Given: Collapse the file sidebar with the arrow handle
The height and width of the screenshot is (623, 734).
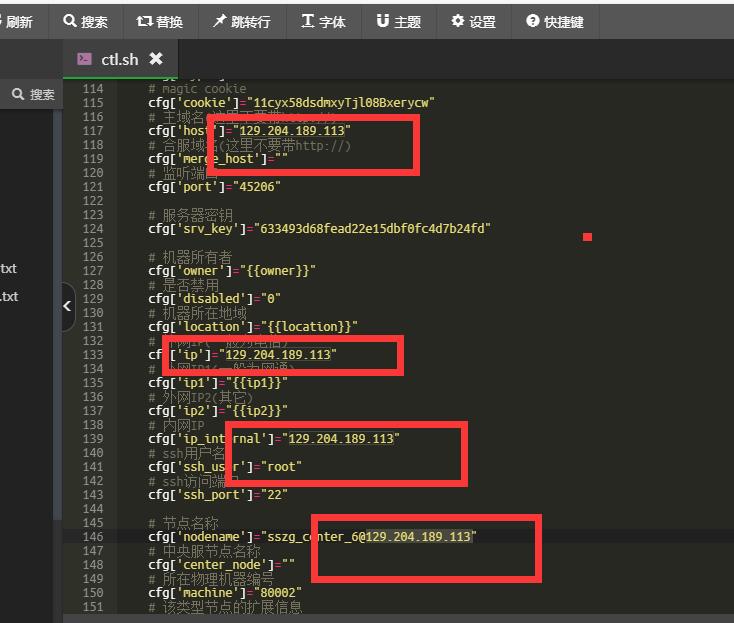Looking at the screenshot, I should [67, 305].
